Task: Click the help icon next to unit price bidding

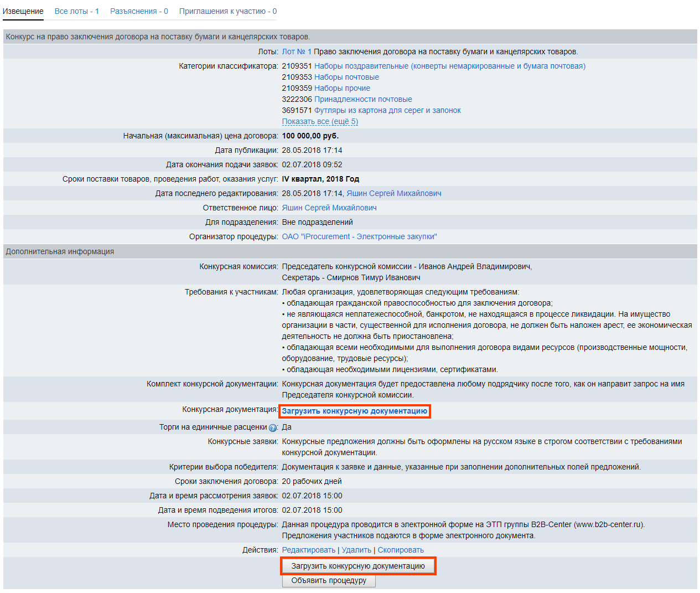Action: 273,428
